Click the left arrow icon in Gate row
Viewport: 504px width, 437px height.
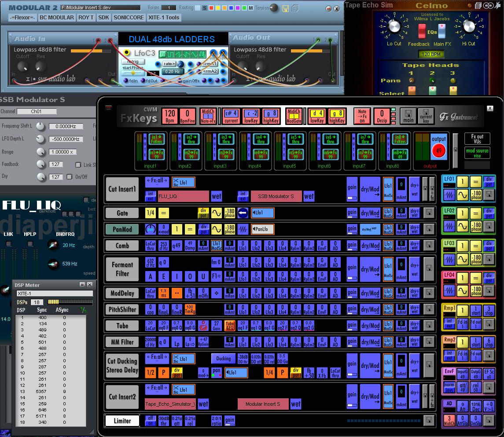243,213
